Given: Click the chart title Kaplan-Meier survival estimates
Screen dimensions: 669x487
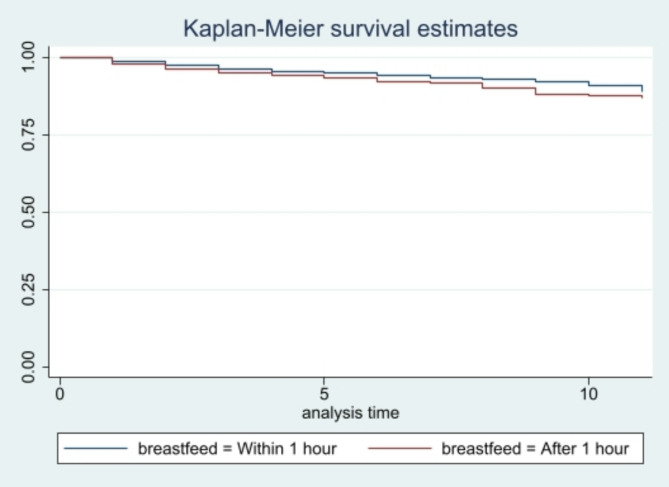Looking at the screenshot, I should coord(350,29).
